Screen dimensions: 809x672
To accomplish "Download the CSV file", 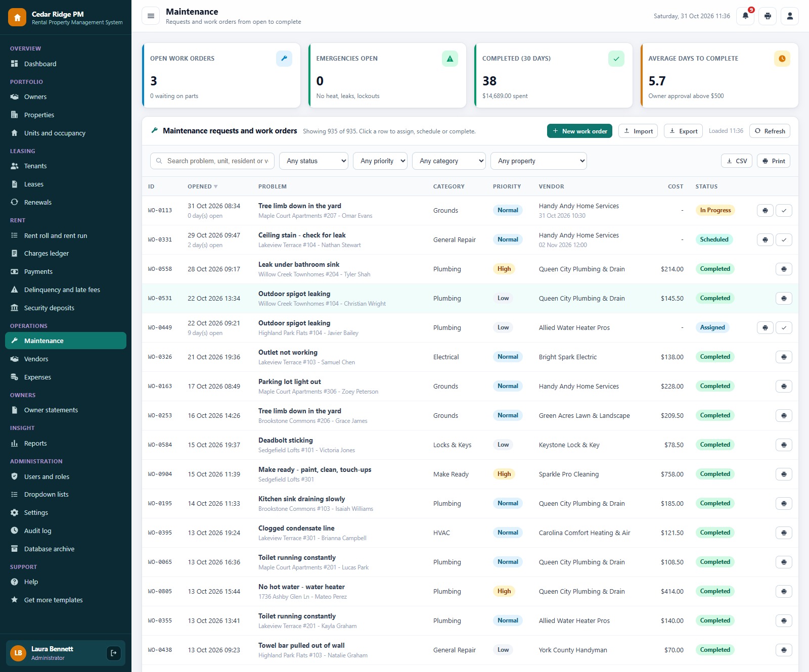I will [x=737, y=161].
